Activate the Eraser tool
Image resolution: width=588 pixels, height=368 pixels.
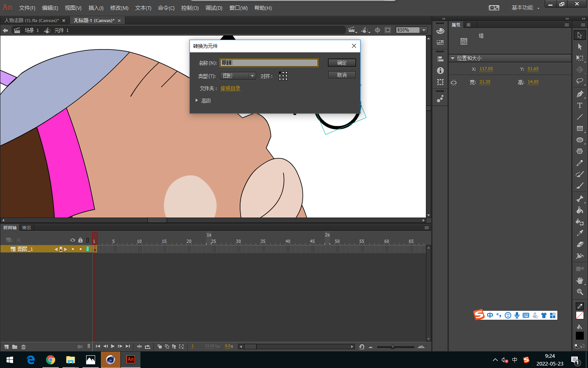[579, 245]
